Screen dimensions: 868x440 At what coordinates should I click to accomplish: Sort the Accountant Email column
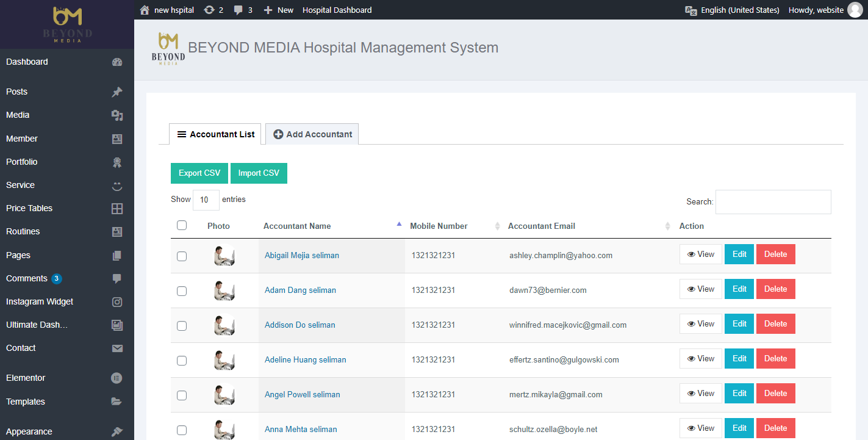click(667, 226)
